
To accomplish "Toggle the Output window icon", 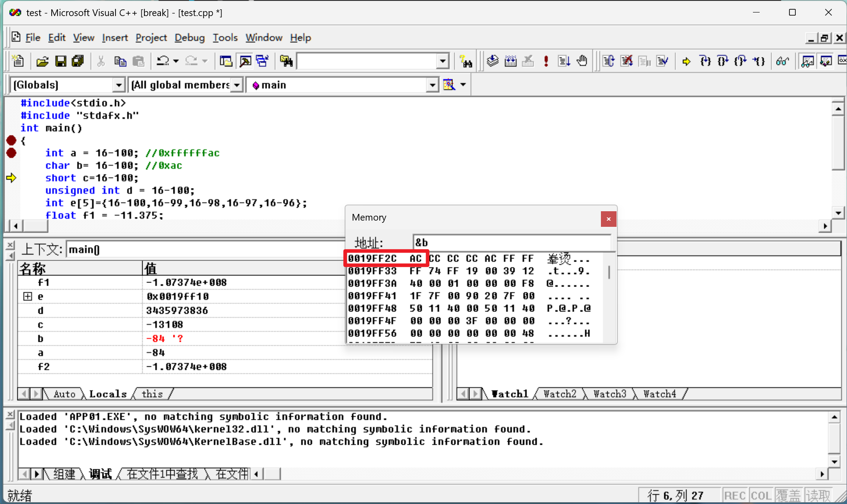I will [245, 61].
